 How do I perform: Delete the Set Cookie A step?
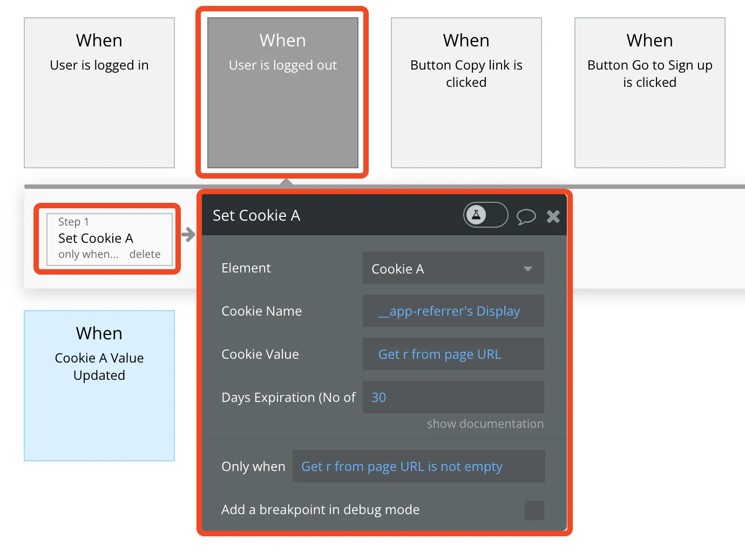[x=145, y=254]
